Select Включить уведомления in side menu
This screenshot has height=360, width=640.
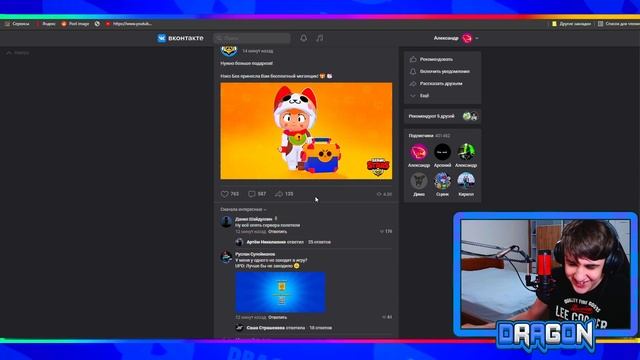click(444, 71)
